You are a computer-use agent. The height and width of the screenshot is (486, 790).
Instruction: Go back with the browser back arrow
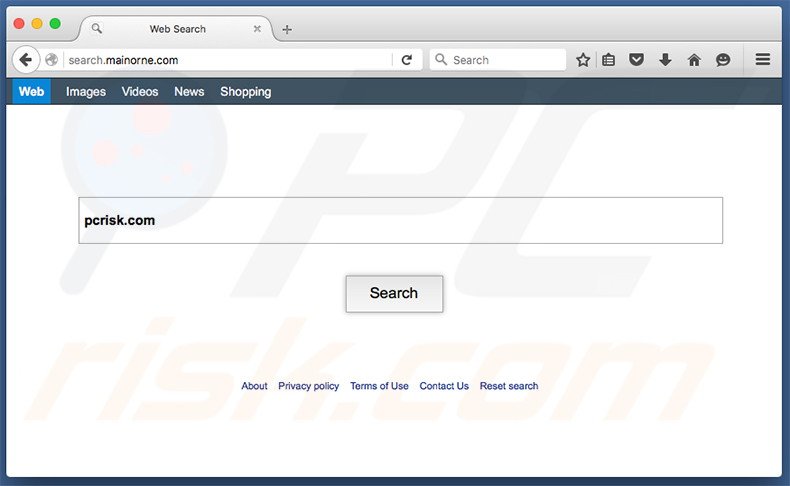25,60
